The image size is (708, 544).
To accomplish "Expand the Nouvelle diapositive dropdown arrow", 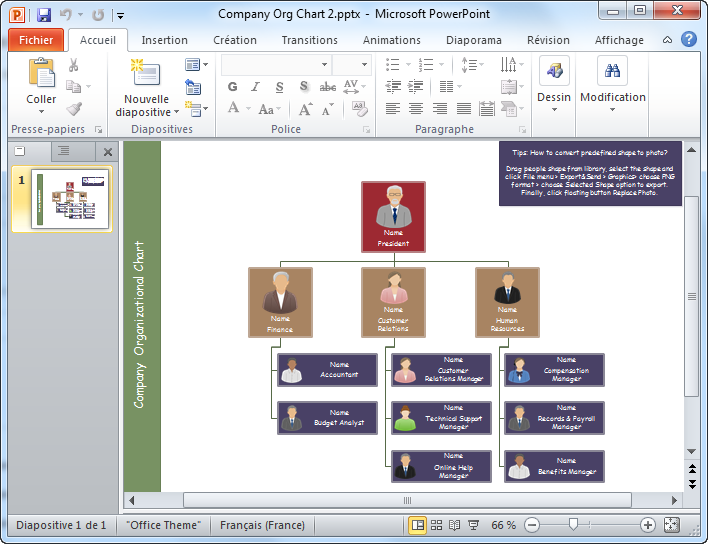I will click(177, 112).
